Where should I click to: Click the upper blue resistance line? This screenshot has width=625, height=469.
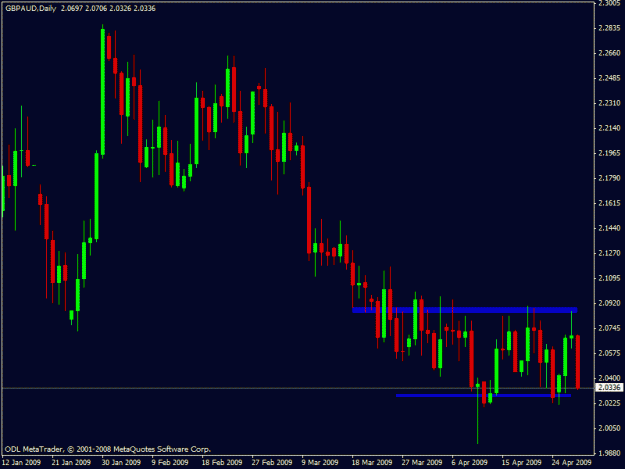465,310
